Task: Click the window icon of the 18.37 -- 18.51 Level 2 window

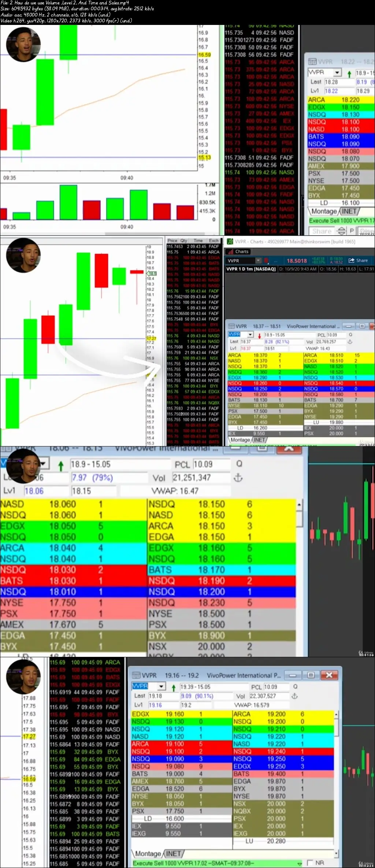Action: click(x=231, y=326)
